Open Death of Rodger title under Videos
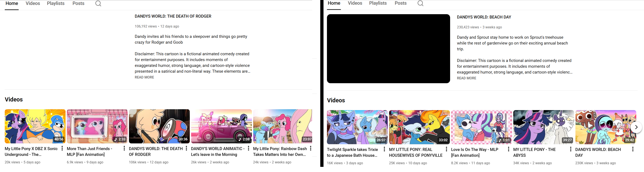The height and width of the screenshot is (172, 644). (x=156, y=152)
